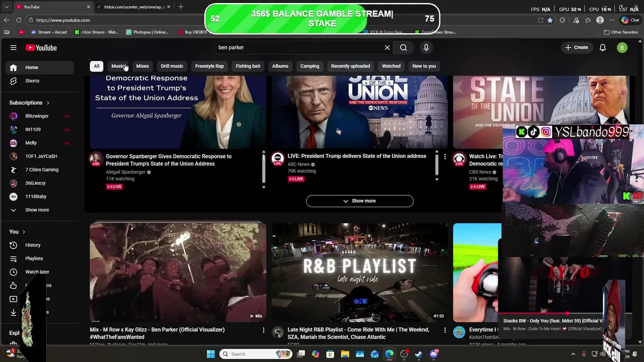Screen dimensions: 644x362
Task: Select the Recently uploaded chip
Action: (x=351, y=66)
